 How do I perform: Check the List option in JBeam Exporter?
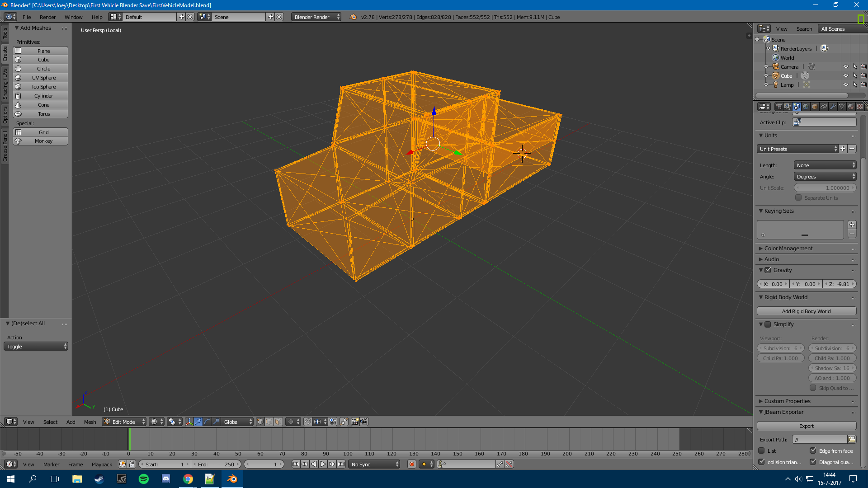(x=762, y=450)
